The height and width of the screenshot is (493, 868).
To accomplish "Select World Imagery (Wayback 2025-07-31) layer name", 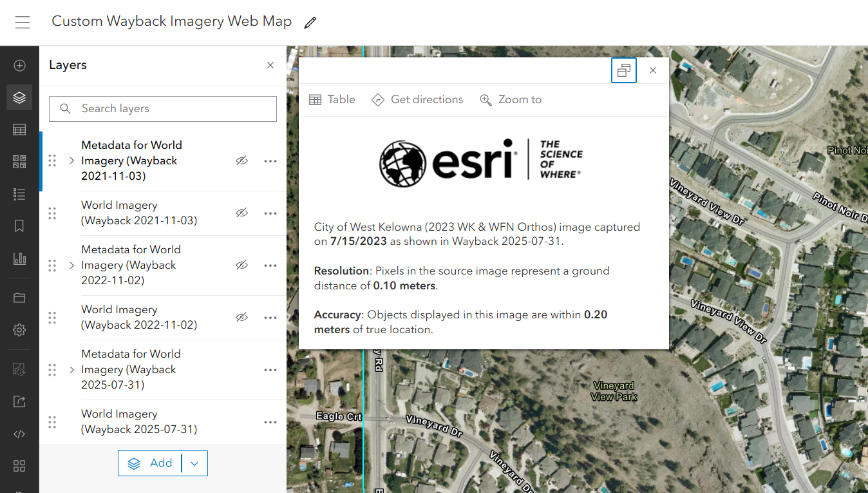I will [x=139, y=422].
